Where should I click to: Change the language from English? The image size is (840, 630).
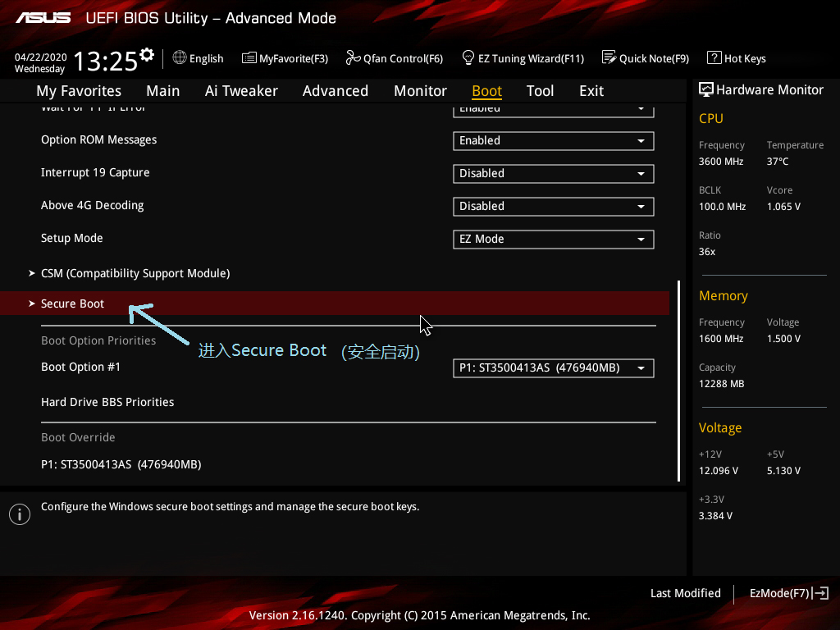206,58
